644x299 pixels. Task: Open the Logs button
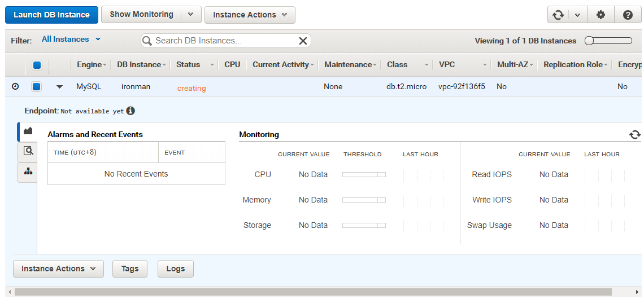[x=175, y=269]
